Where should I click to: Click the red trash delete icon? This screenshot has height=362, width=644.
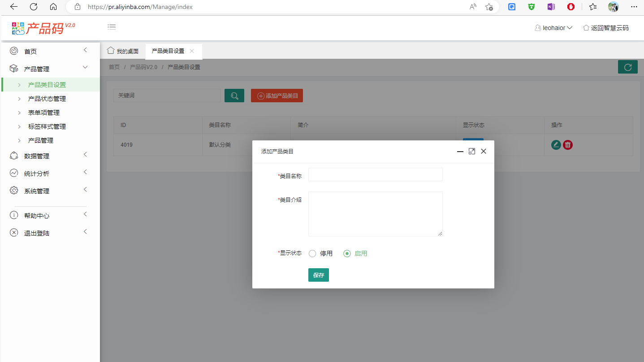point(568,144)
